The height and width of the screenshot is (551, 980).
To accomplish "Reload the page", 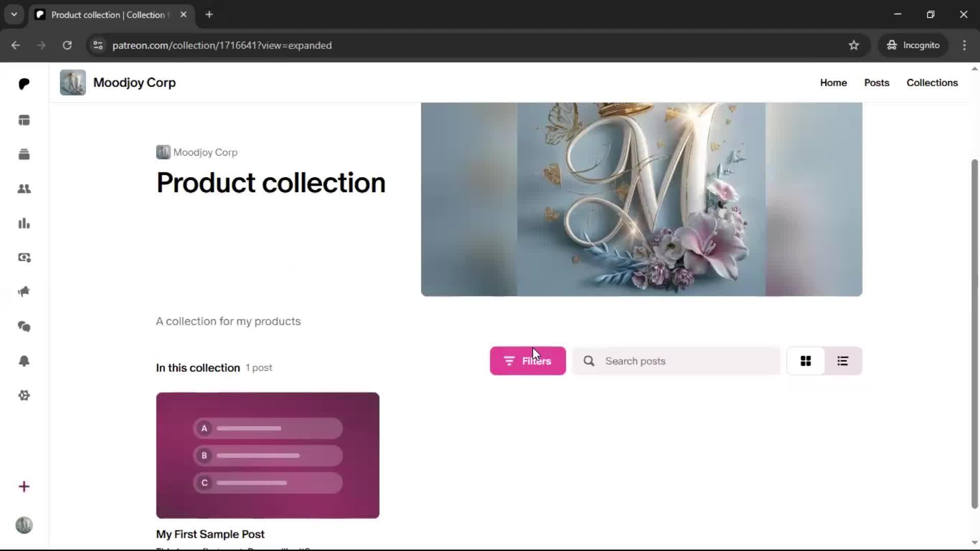I will 67,45.
